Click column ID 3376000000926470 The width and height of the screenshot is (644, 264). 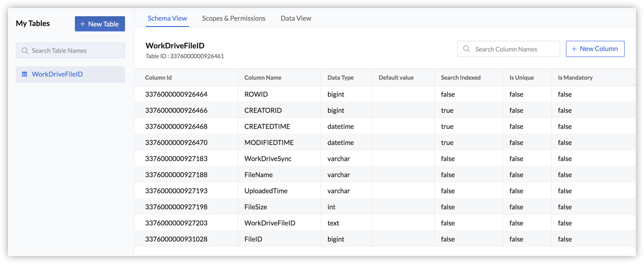176,142
